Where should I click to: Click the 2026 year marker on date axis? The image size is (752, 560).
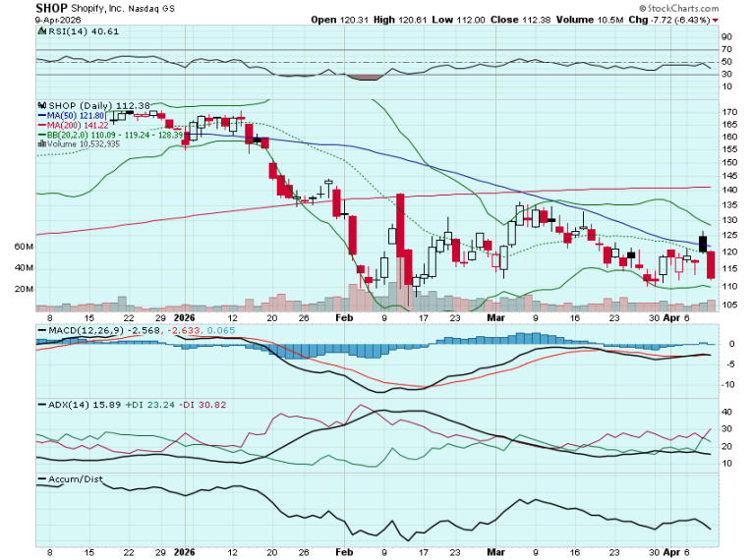point(185,318)
